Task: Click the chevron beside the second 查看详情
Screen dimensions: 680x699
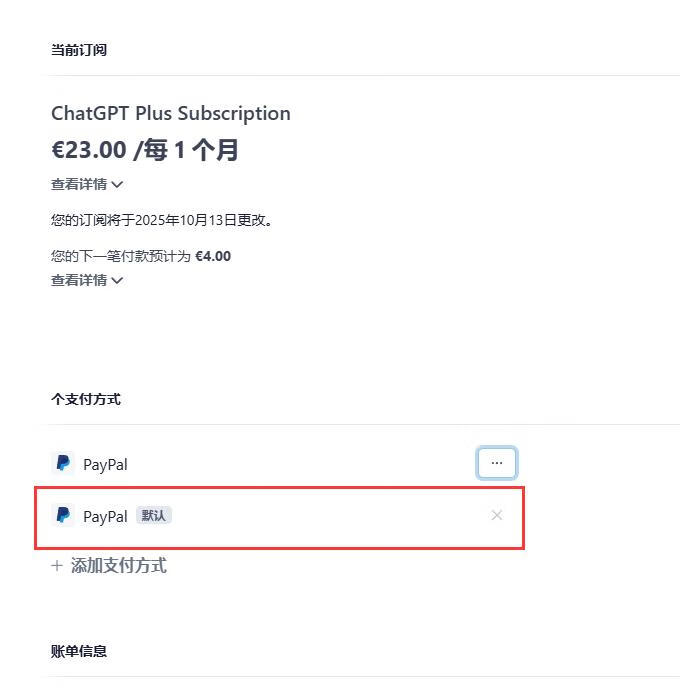Action: coord(118,280)
